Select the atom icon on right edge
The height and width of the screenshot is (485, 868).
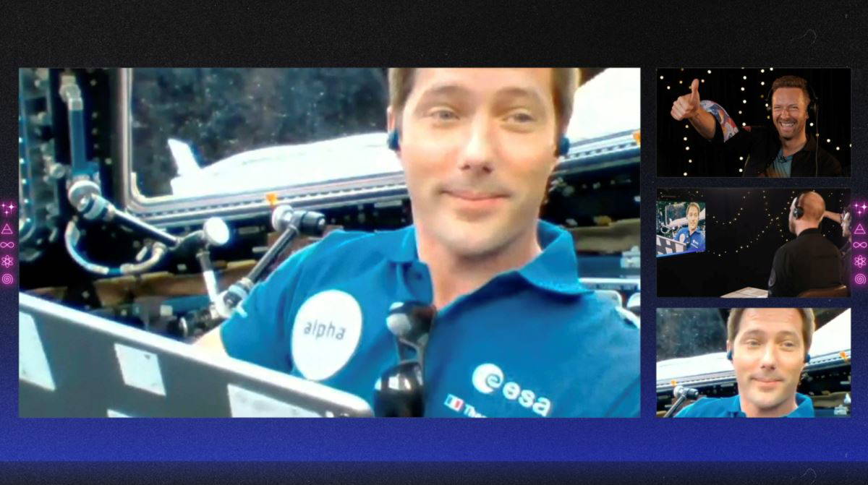859,261
